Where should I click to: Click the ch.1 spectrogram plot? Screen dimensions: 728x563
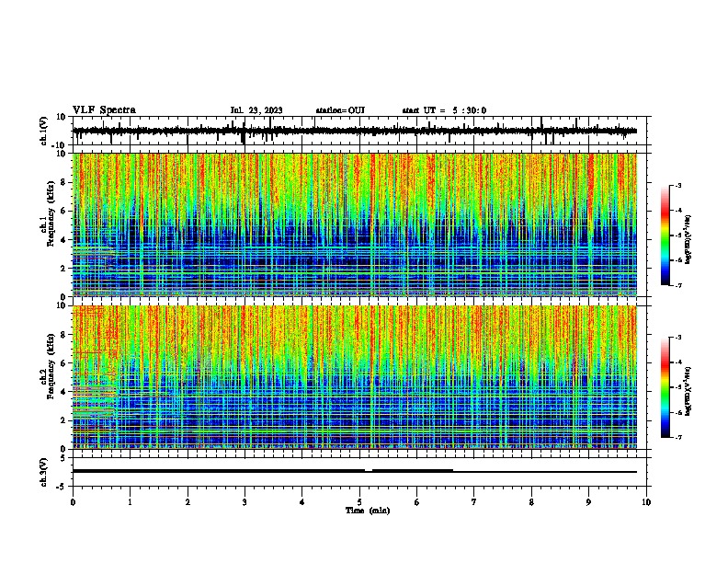click(355, 224)
